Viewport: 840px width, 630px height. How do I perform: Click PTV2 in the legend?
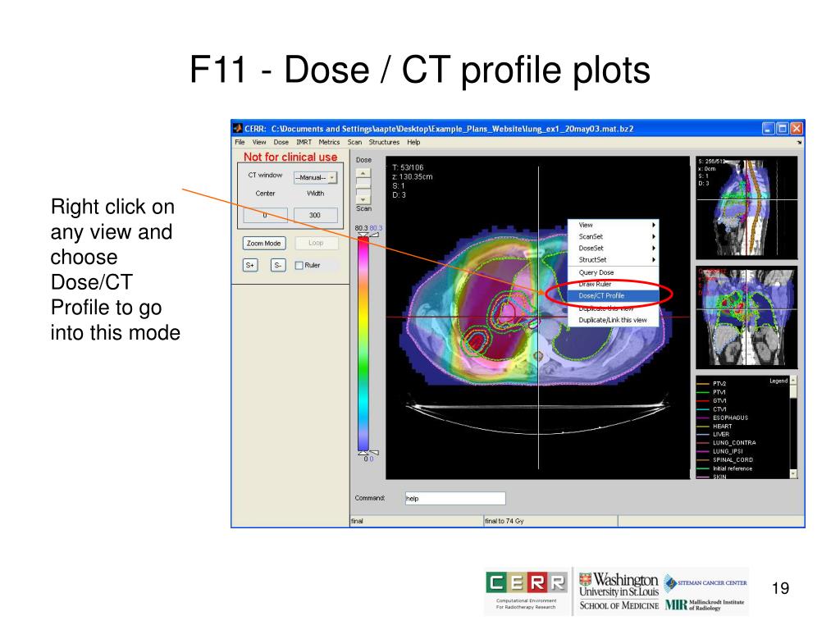pyautogui.click(x=719, y=384)
